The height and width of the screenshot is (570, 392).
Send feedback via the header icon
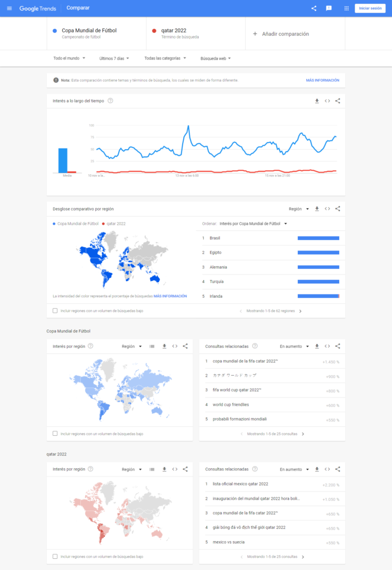(x=328, y=8)
